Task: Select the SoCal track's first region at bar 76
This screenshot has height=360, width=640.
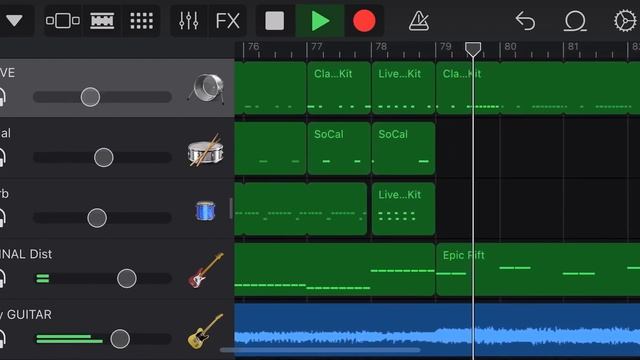Action: [270, 148]
